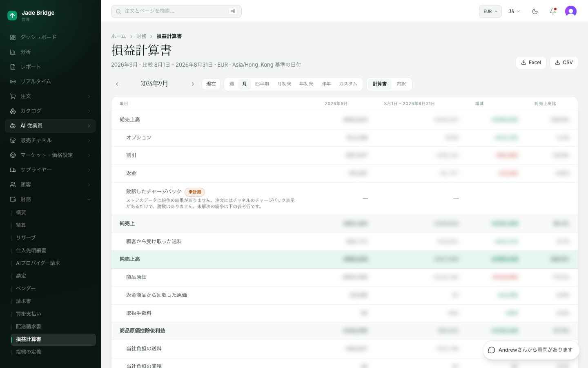Open the レポート document icon
Viewport: 588px width, 368px height.
[x=13, y=67]
